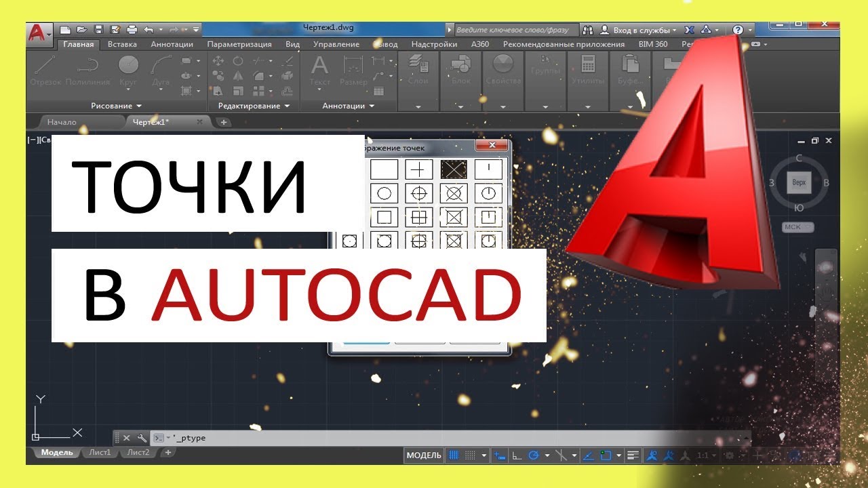Select the Текст text tool

pyautogui.click(x=319, y=70)
